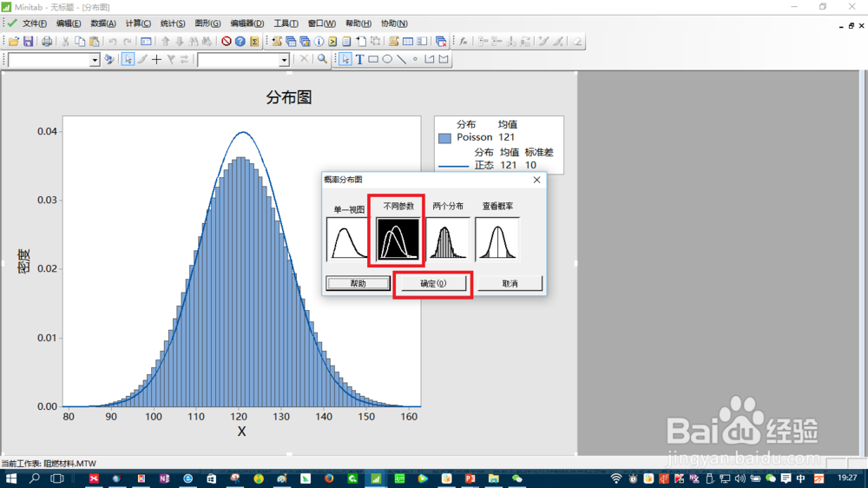Select the annotation select arrow tool
The height and width of the screenshot is (488, 868).
(345, 59)
